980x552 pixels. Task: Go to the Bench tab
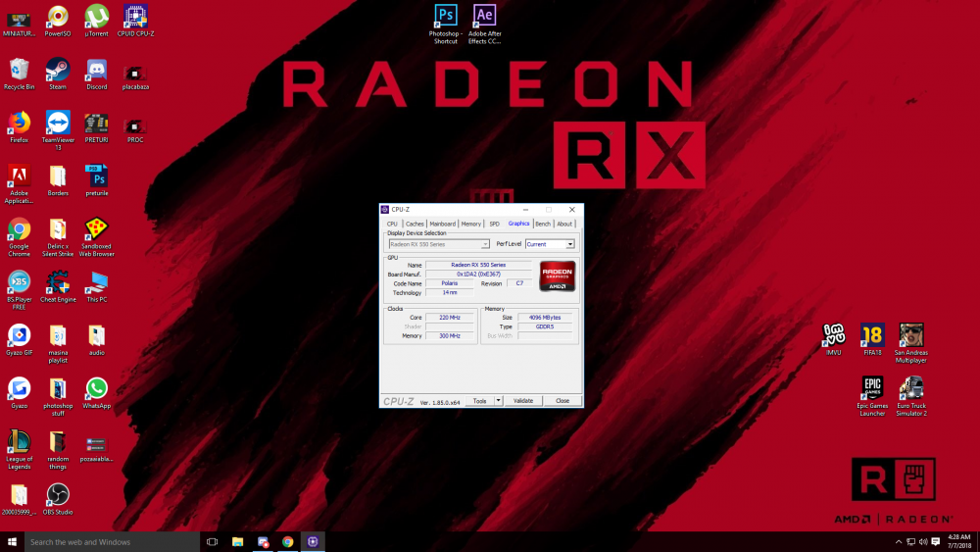pos(542,224)
